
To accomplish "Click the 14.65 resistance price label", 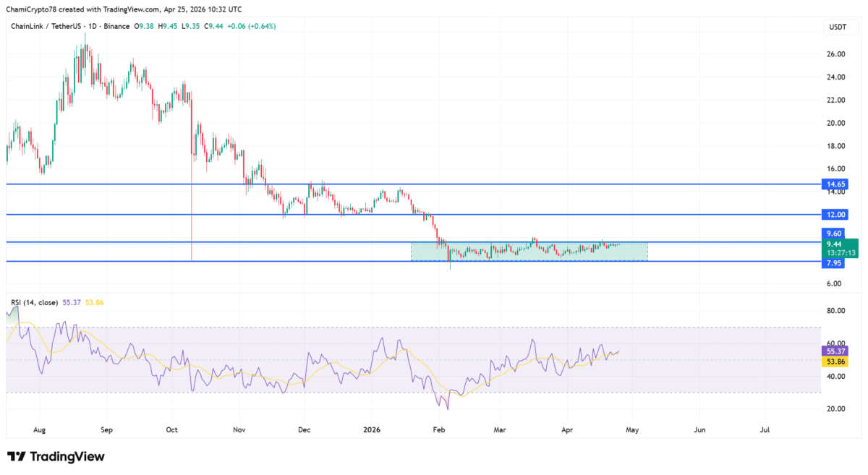I will click(835, 184).
